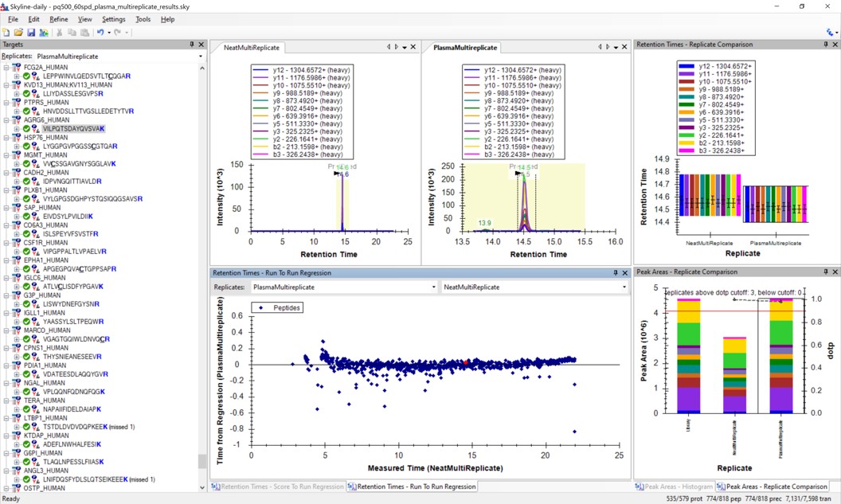Select the NeatMultiReplicate chromatogram tab

click(x=252, y=48)
